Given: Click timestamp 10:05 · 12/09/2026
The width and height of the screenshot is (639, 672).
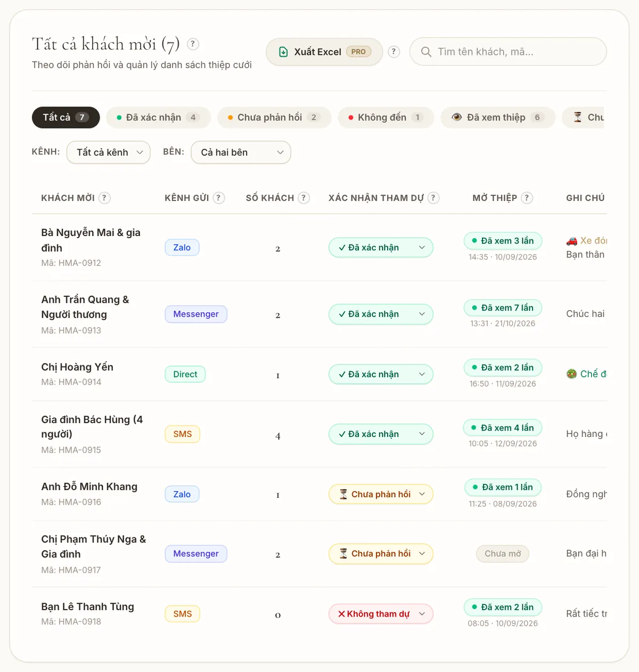Looking at the screenshot, I should coord(503,443).
